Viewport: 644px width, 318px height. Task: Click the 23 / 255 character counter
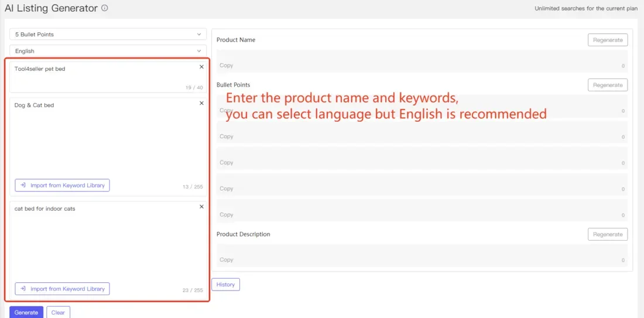click(x=193, y=290)
